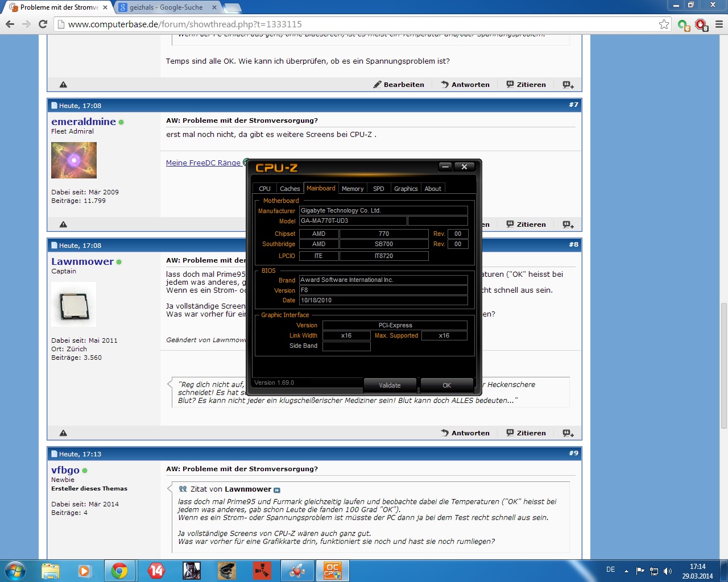Click the Southbridge value 'SB700'
728x582 pixels.
click(384, 244)
